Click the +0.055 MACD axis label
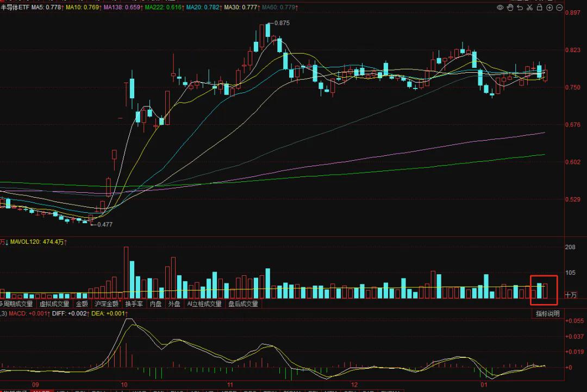The height and width of the screenshot is (392, 587). [574, 321]
